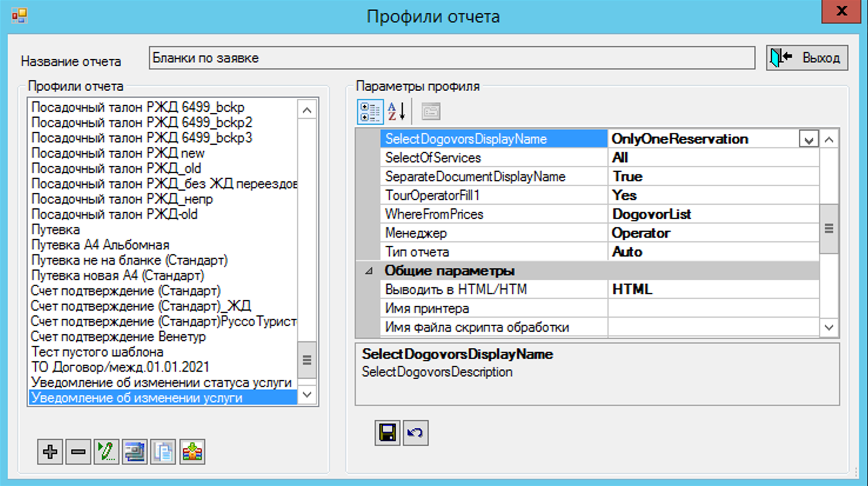This screenshot has height=486, width=868.
Task: Click the copy profile pages icon
Action: [x=163, y=452]
